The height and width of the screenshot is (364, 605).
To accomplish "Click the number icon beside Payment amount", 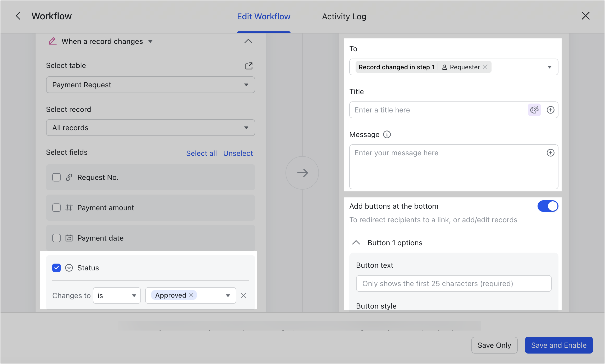I will click(x=69, y=208).
